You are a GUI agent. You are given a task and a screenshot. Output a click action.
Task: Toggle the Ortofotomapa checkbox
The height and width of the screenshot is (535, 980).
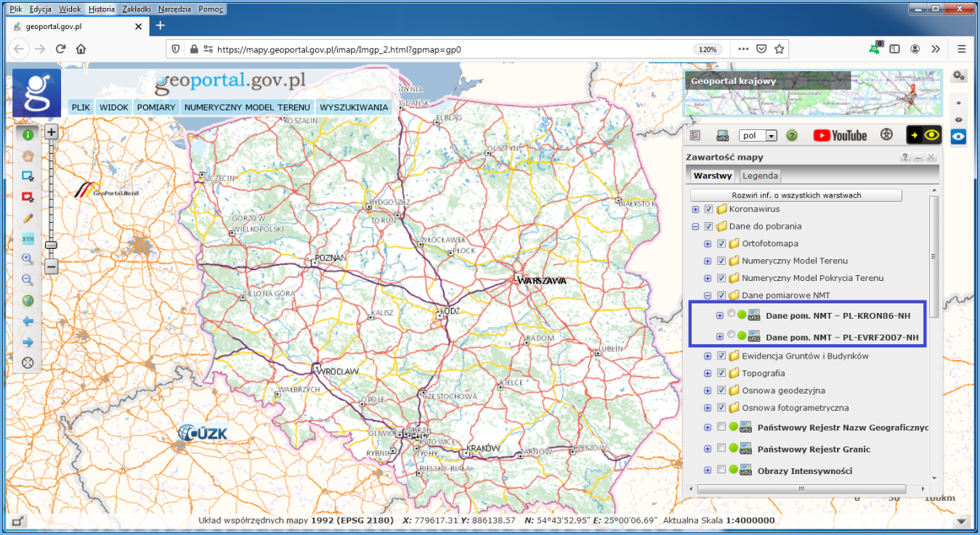[x=721, y=243]
